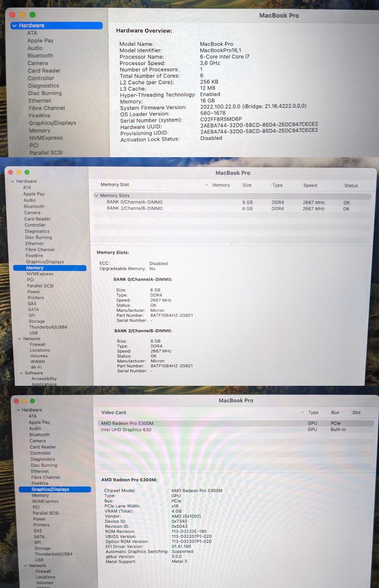Open Thunderbolt/USB4 in the middle Memory window sidebar

tap(48, 327)
